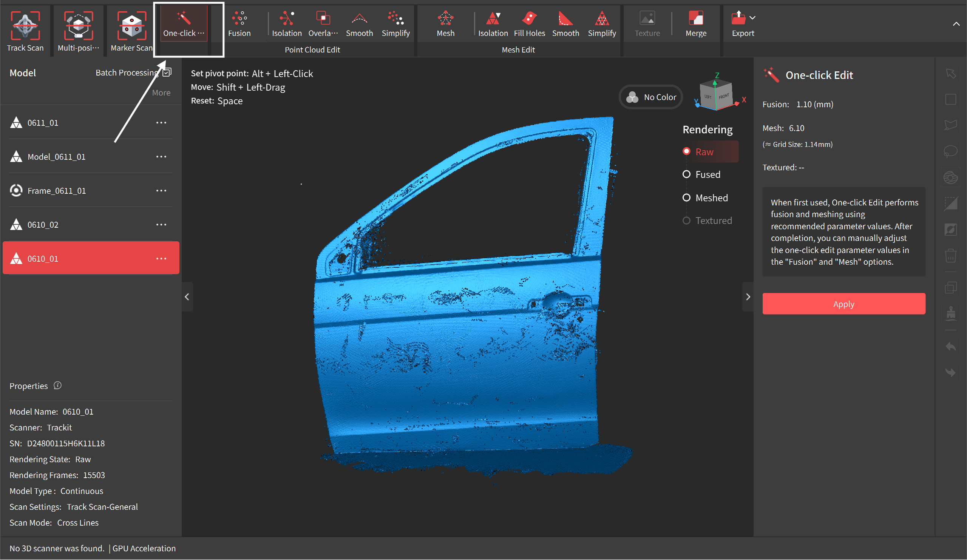Click the Properties info icon

57,386
